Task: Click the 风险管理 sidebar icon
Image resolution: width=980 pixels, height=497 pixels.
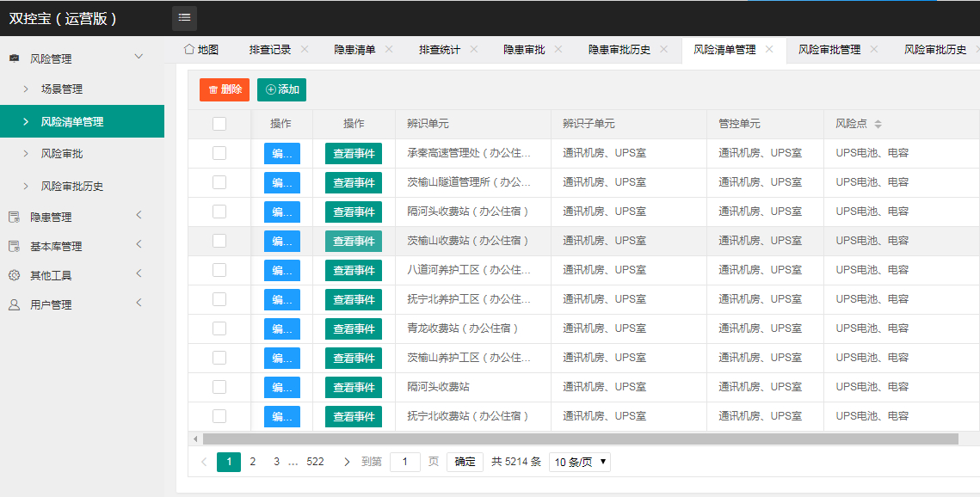Action: point(14,58)
